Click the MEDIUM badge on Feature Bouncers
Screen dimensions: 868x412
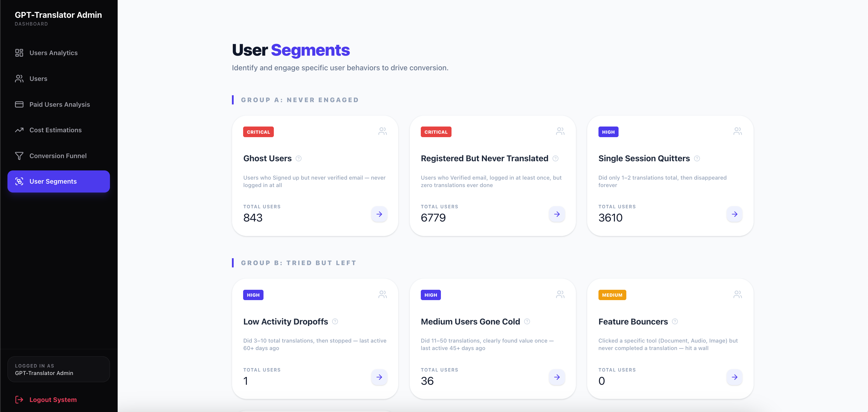[x=612, y=295]
